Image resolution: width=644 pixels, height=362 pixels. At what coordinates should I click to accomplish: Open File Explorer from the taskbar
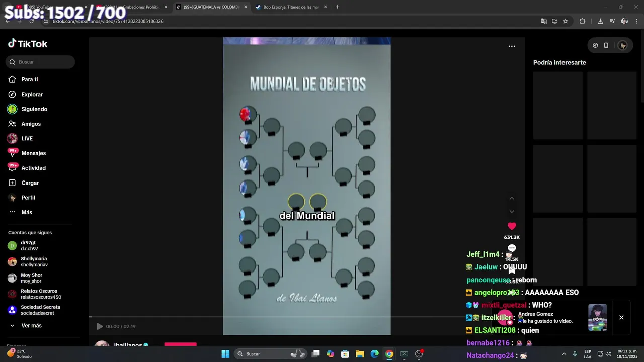360,354
